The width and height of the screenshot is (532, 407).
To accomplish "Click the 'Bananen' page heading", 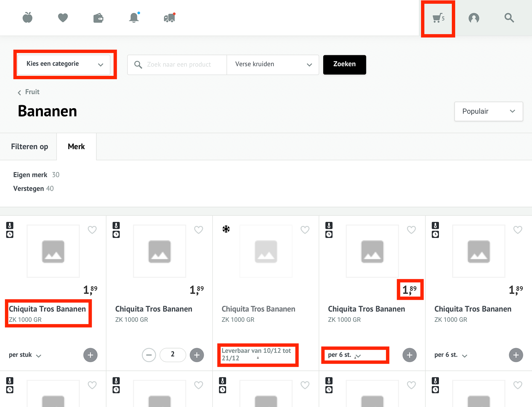I will click(48, 111).
